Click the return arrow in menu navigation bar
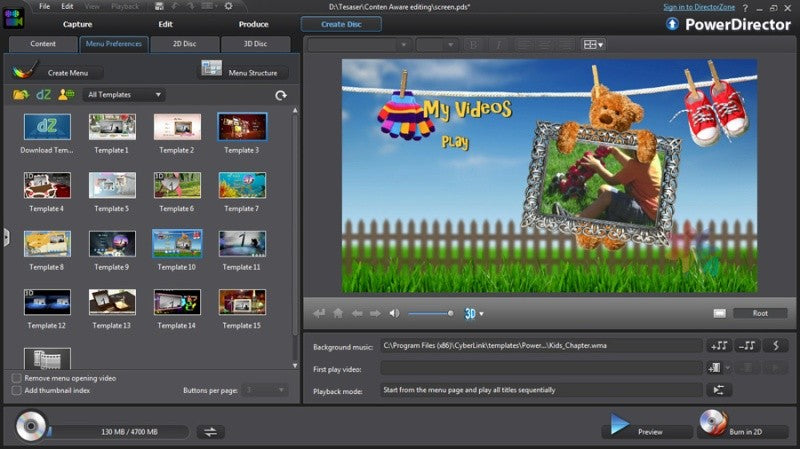 [319, 313]
